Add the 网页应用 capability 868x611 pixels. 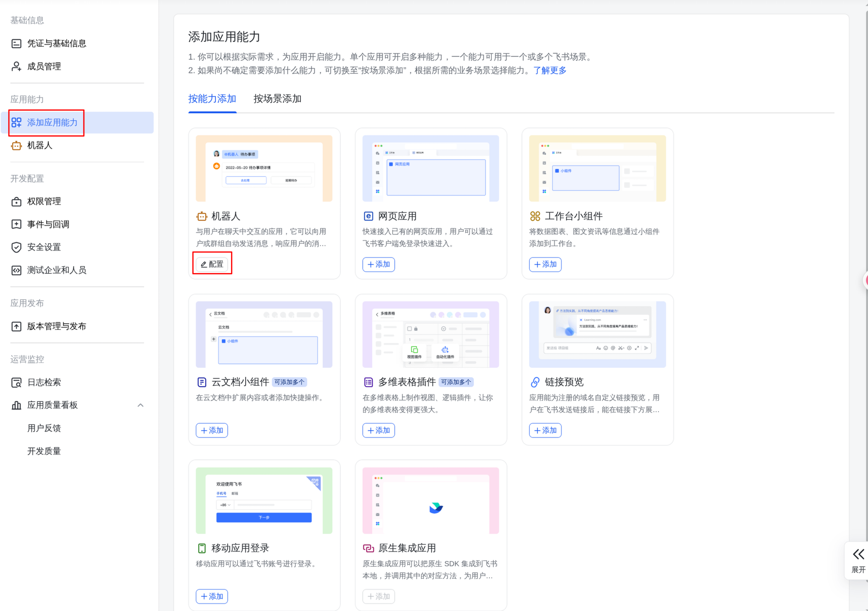(378, 264)
